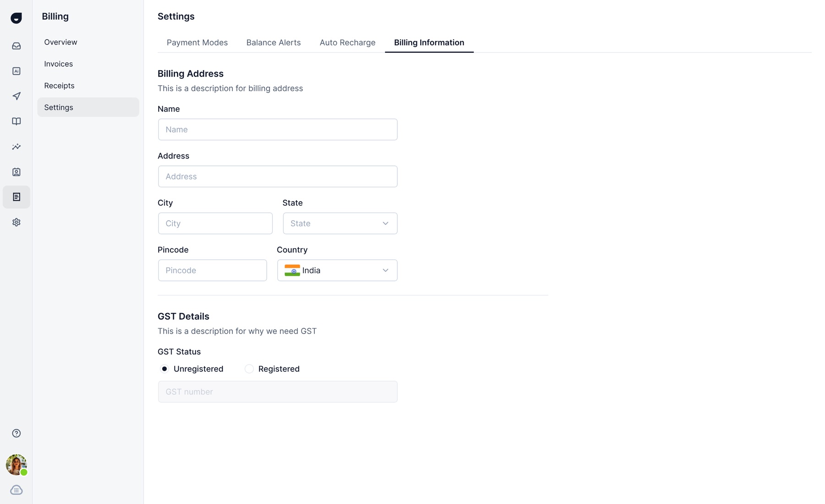Open the gear settings icon
Screen dimensions: 825x504
point(16,222)
